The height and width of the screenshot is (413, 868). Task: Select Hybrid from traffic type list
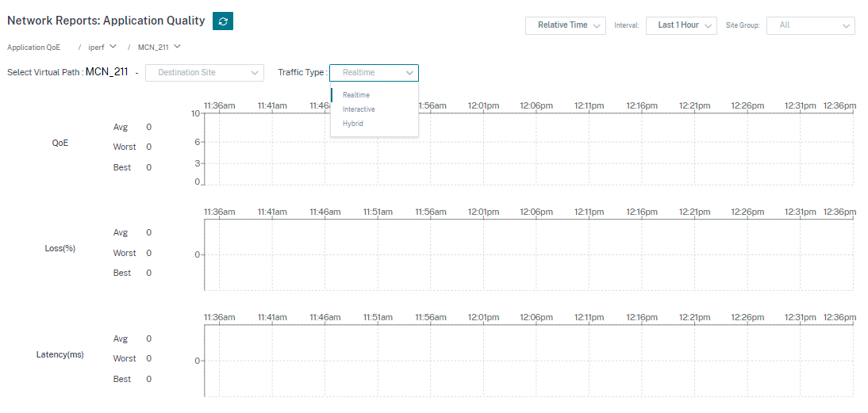(374, 124)
